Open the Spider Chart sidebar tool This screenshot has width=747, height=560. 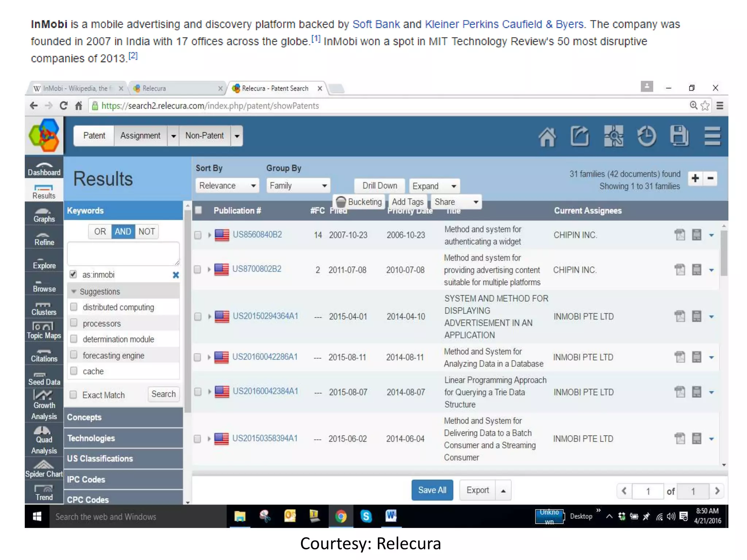[44, 469]
